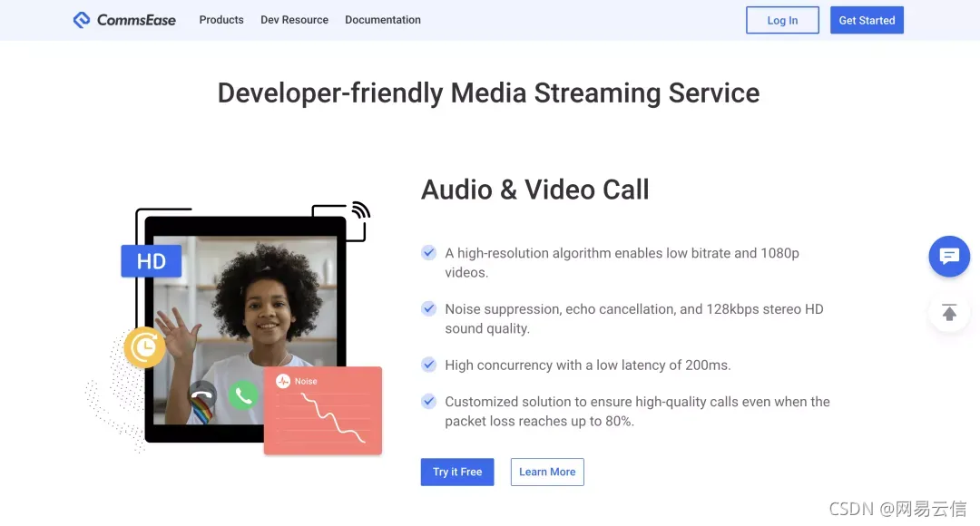Click the gray hang-up call icon

202,394
